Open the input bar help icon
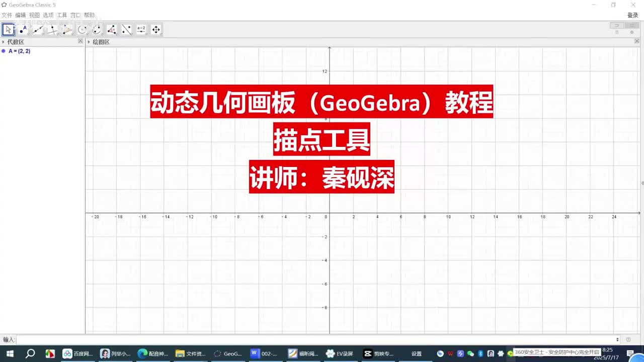This screenshot has height=362, width=644. [628, 340]
